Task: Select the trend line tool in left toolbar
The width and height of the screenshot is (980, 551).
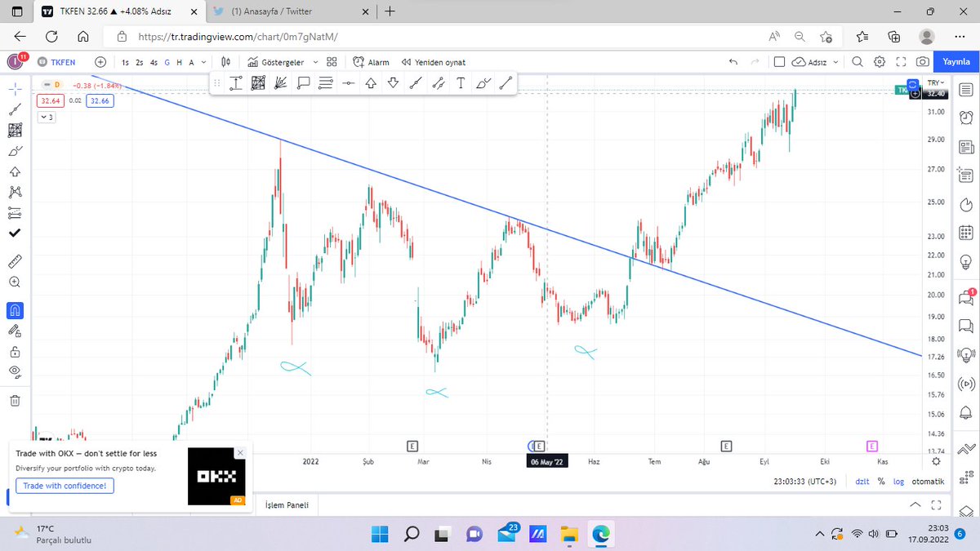Action: 15,109
